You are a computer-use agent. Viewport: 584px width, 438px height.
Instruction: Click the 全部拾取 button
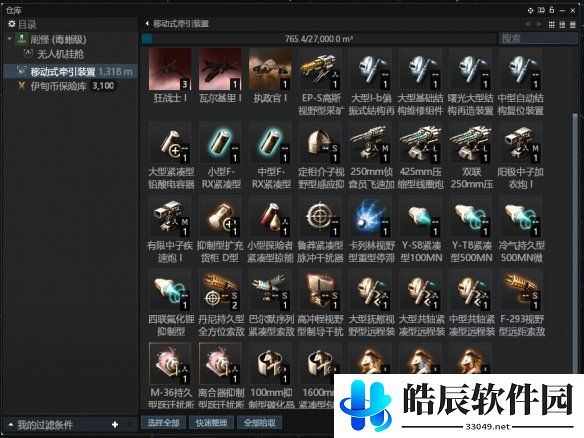260,423
